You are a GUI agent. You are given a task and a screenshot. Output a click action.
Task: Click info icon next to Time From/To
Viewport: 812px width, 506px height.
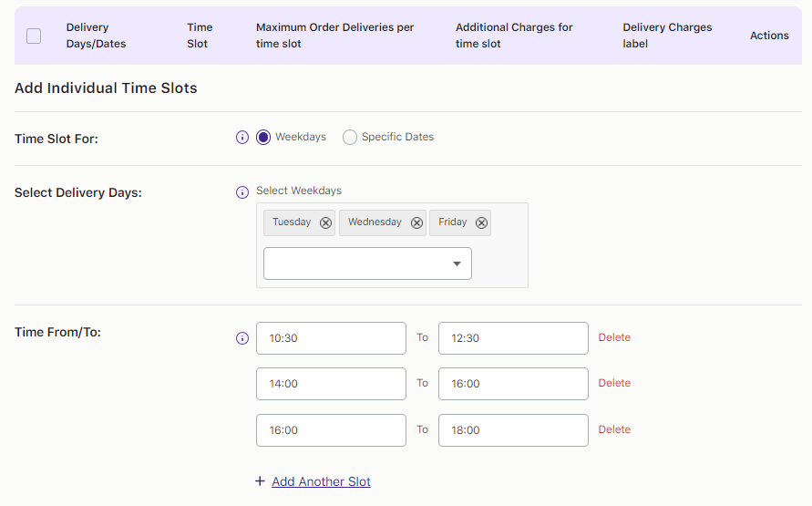pyautogui.click(x=242, y=338)
